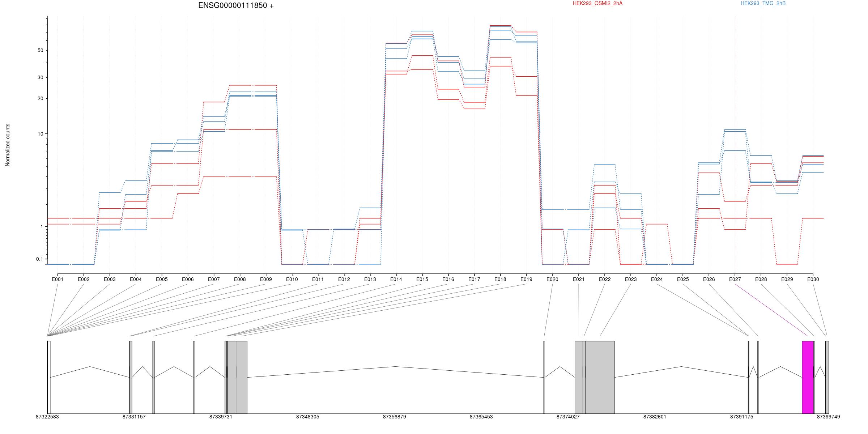Click genomic coordinate 87331157
Image resolution: width=868 pixels, height=434 pixels.
coord(134,417)
